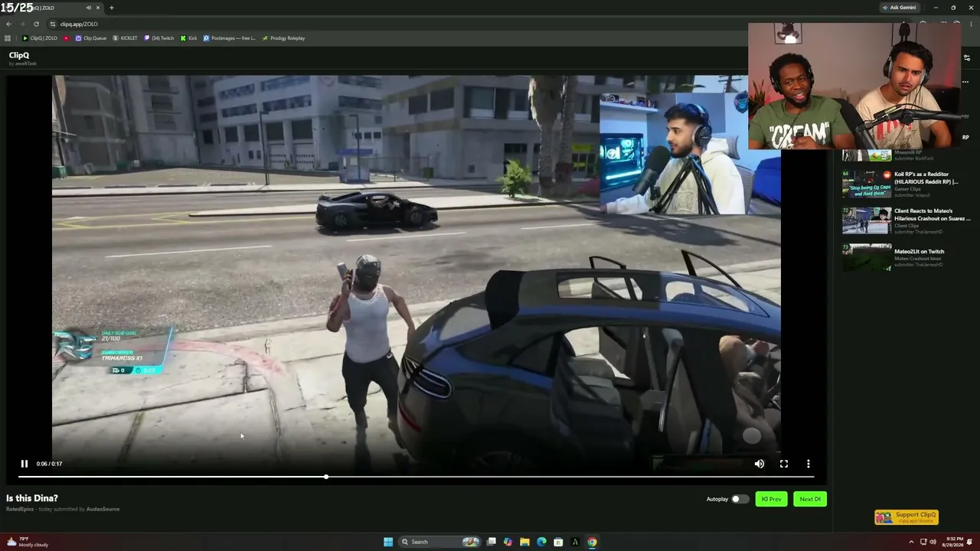
Task: Go to previous clip with Prev button
Action: click(x=771, y=499)
